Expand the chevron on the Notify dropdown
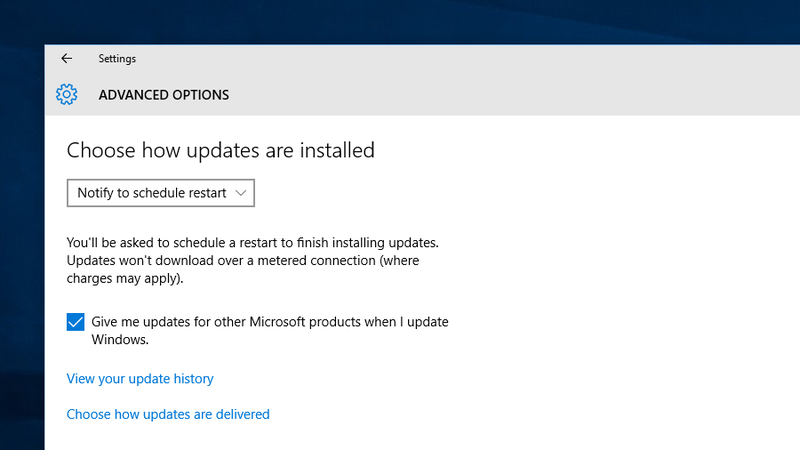The height and width of the screenshot is (450, 800). pos(241,193)
